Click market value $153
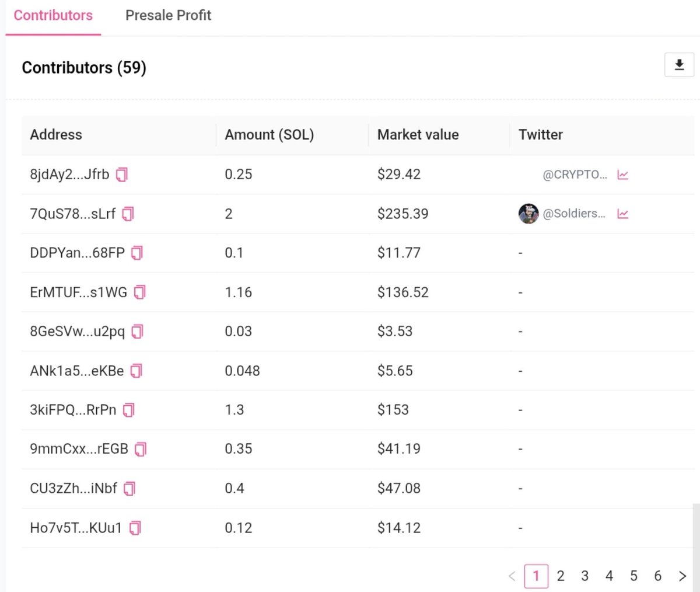The height and width of the screenshot is (592, 700). 393,410
